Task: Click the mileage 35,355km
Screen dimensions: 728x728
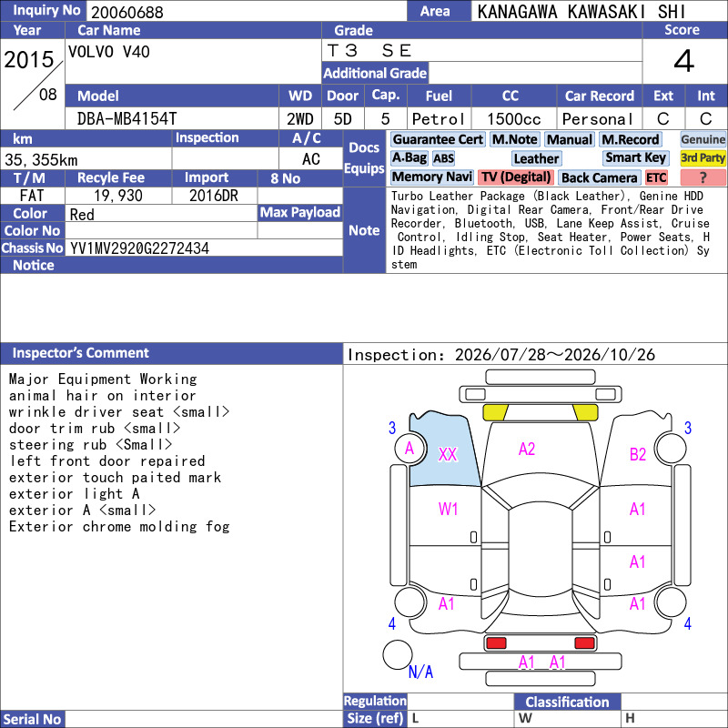Action: 41,160
